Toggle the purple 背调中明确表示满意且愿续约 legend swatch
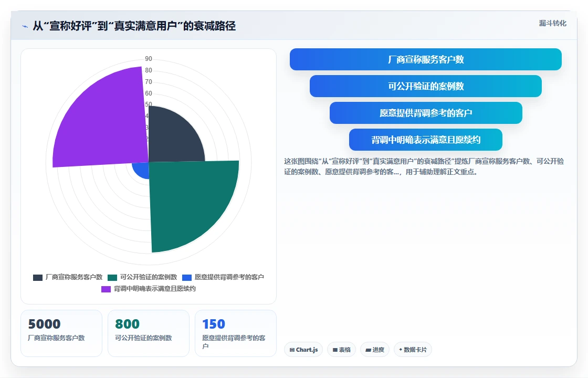This screenshot has height=378, width=588. pyautogui.click(x=106, y=289)
